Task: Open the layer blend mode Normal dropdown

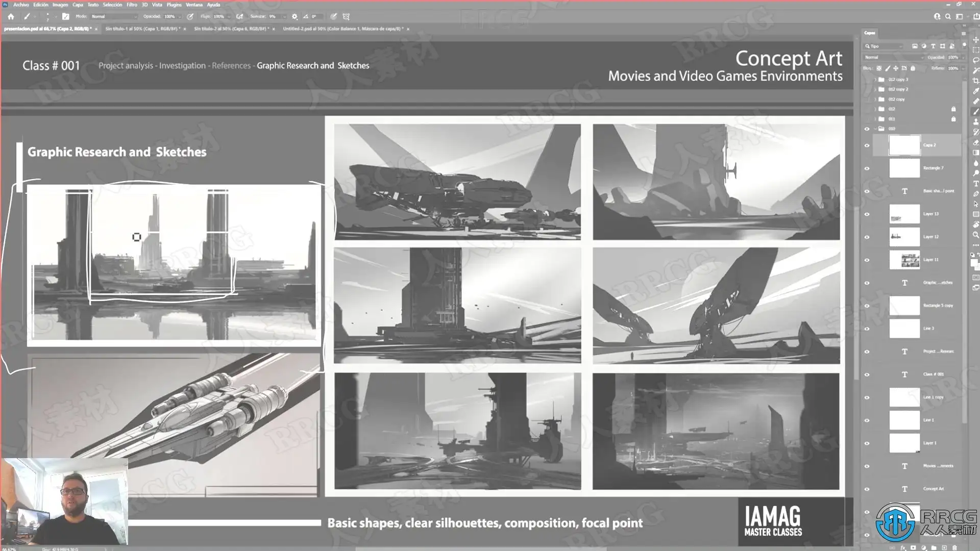Action: tap(893, 57)
